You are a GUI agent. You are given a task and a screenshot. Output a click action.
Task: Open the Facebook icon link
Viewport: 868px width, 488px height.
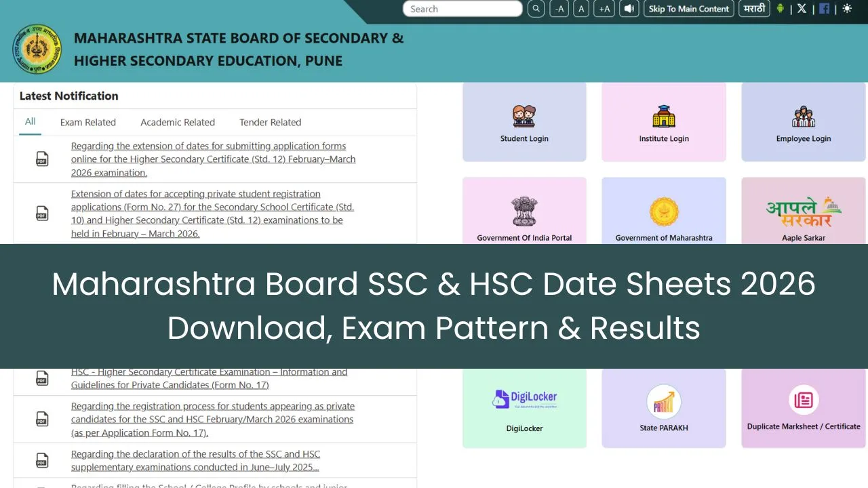tap(824, 9)
